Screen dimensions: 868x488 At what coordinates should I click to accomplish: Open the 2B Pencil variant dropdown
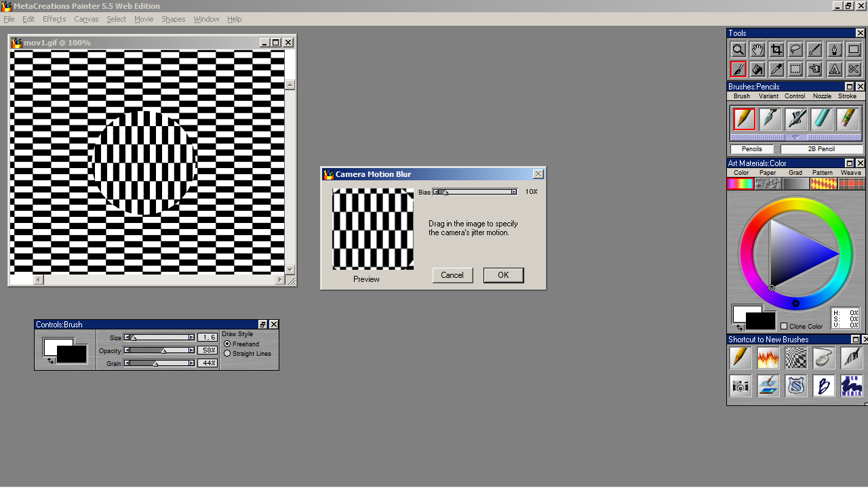point(821,149)
